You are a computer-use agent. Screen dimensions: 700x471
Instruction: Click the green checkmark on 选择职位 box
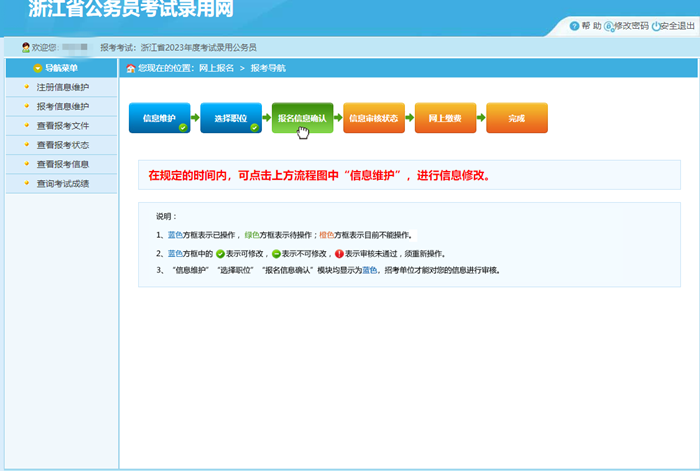[x=254, y=128]
